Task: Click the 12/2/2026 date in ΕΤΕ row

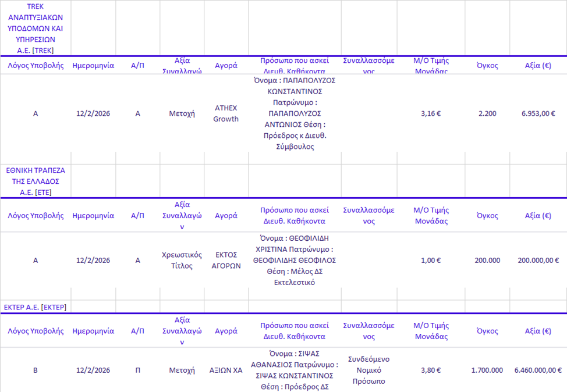Action: 93,260
